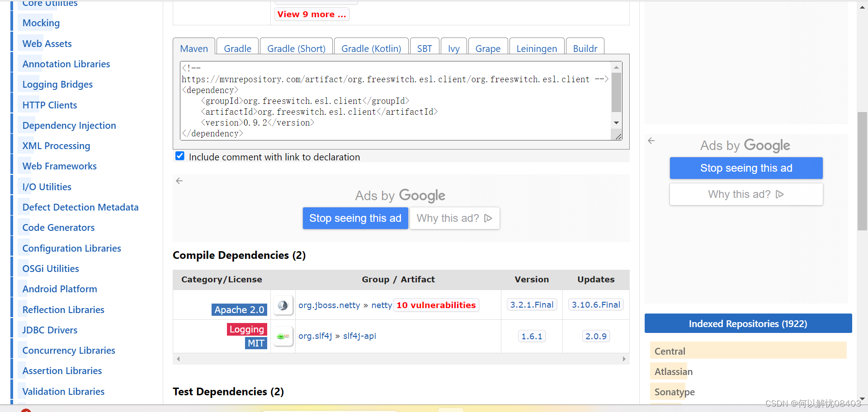Open org.jboss.netty group link

329,305
